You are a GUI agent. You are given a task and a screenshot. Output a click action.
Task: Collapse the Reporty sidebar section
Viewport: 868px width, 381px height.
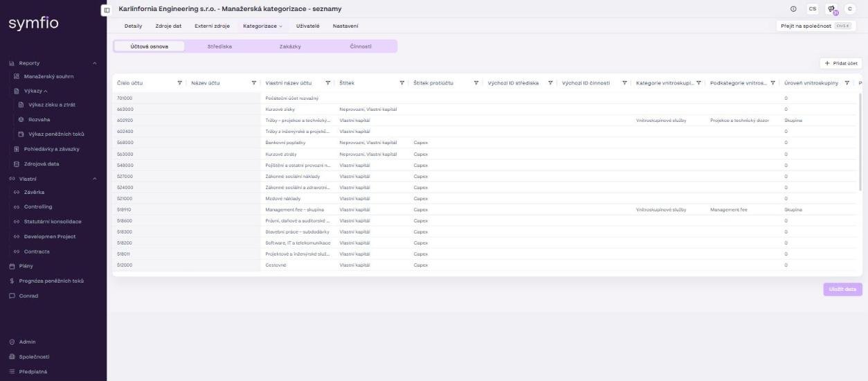pyautogui.click(x=95, y=63)
